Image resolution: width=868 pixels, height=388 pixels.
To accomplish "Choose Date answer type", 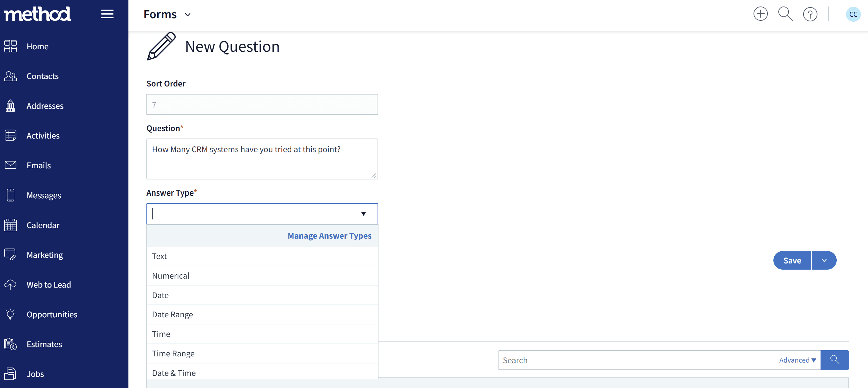I will coord(262,295).
